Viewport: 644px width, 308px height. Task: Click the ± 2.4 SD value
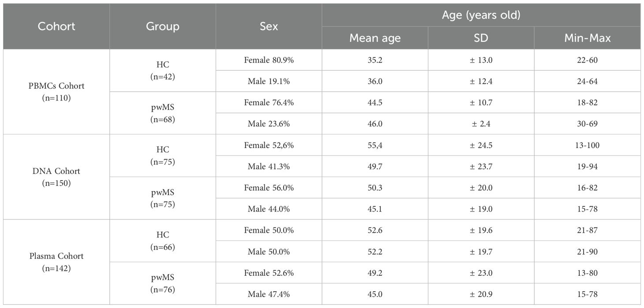coord(481,124)
